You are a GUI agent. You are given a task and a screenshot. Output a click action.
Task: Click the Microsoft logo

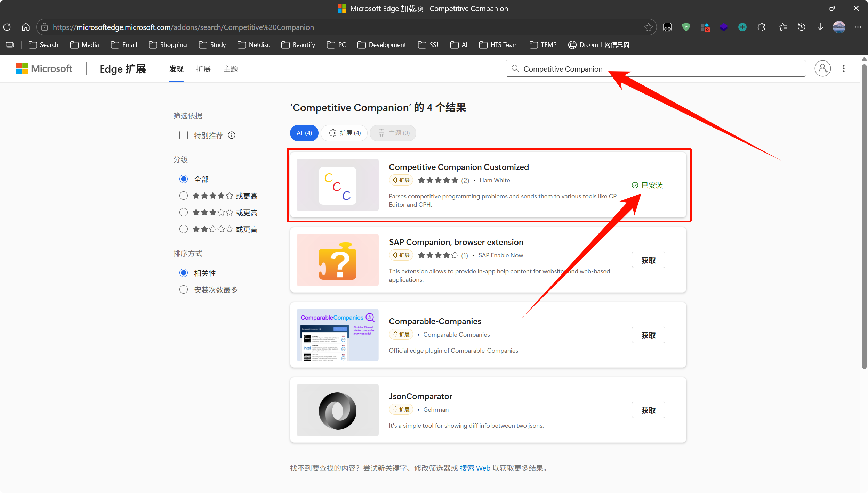click(x=44, y=68)
